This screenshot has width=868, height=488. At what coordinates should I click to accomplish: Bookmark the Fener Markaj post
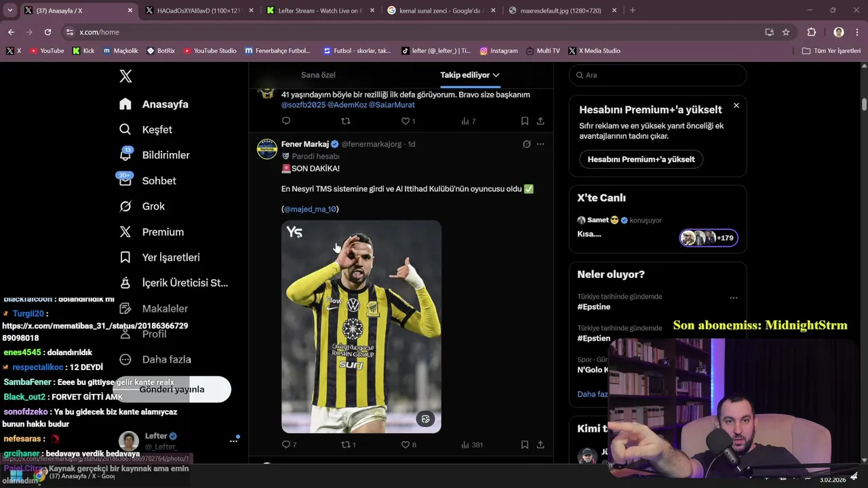[x=525, y=445]
